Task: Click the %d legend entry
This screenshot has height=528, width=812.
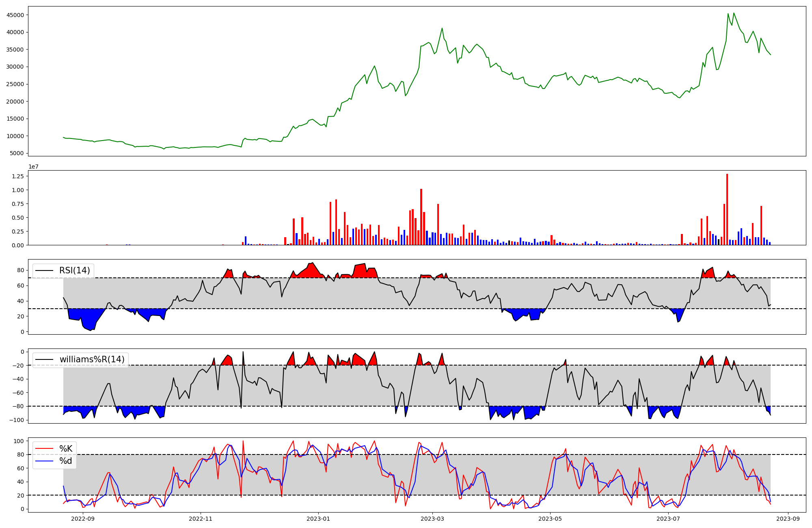Action: [x=66, y=461]
